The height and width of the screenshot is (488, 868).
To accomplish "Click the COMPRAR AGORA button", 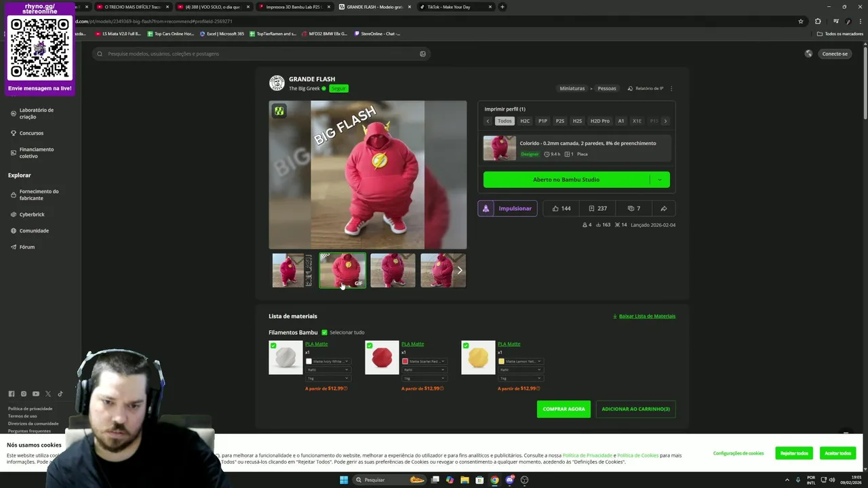I will (x=564, y=409).
